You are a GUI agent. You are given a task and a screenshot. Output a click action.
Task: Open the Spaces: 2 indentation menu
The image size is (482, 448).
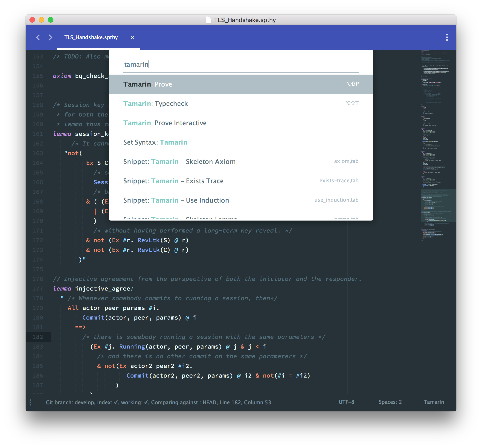390,402
